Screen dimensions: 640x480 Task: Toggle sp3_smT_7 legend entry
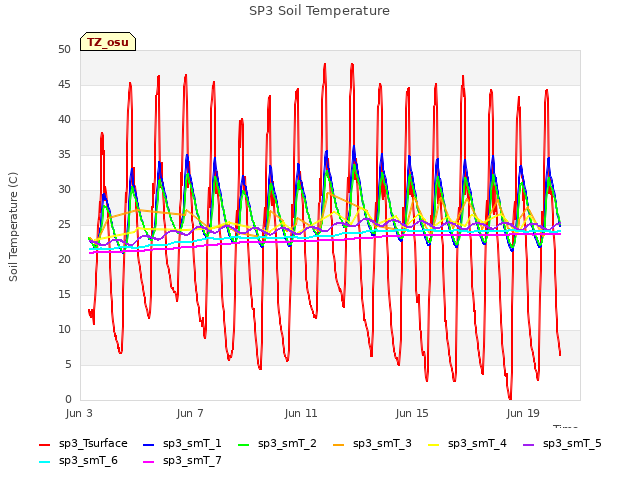point(182,461)
